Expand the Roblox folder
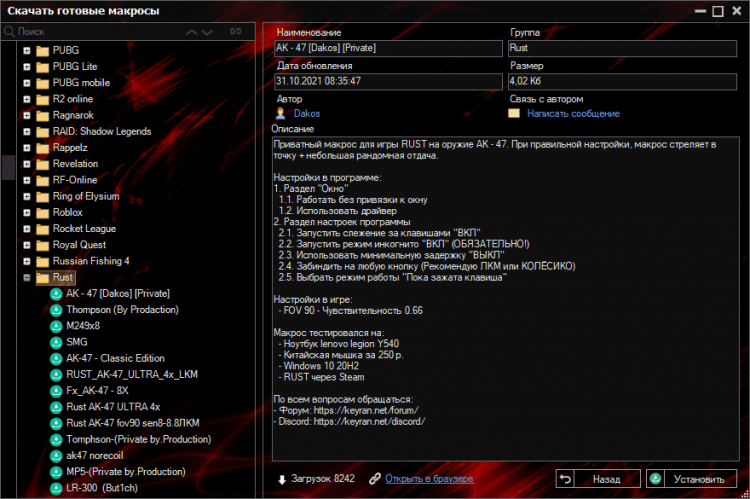Image resolution: width=750 pixels, height=499 pixels. 26,212
